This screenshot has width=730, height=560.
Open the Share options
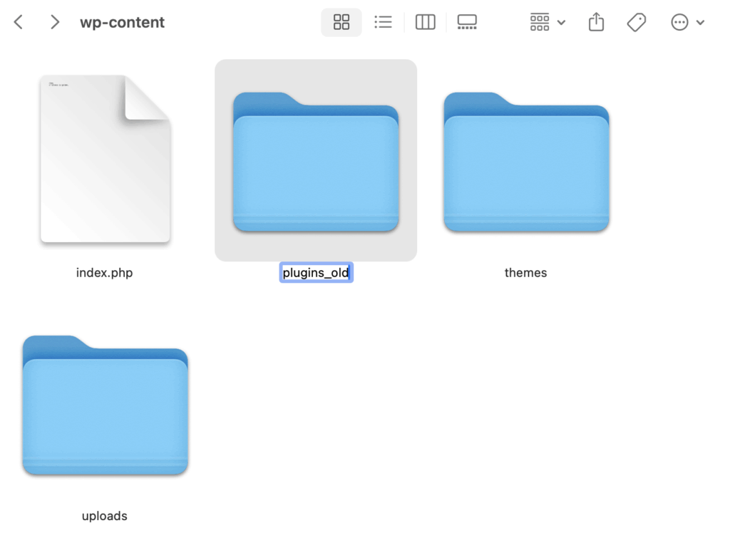596,22
